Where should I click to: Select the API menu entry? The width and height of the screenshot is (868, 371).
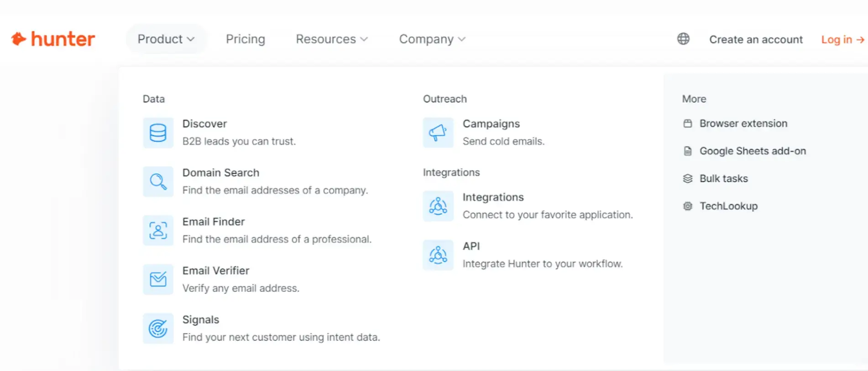tap(471, 246)
